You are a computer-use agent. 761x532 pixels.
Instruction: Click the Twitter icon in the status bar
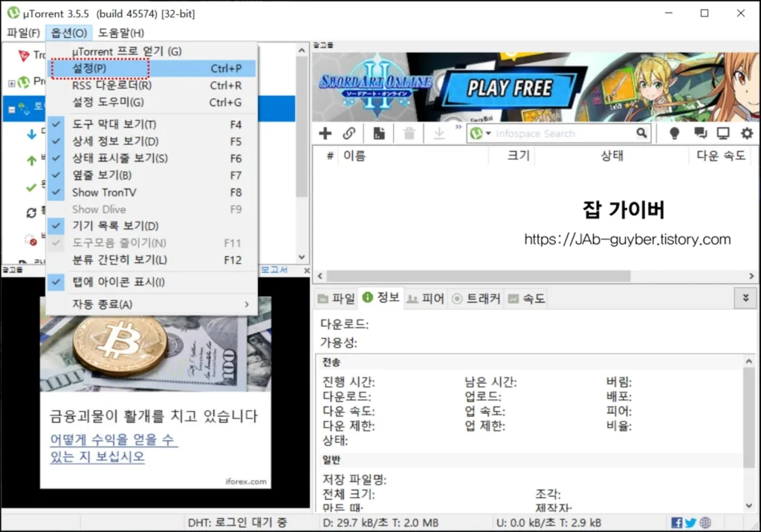coord(690,522)
